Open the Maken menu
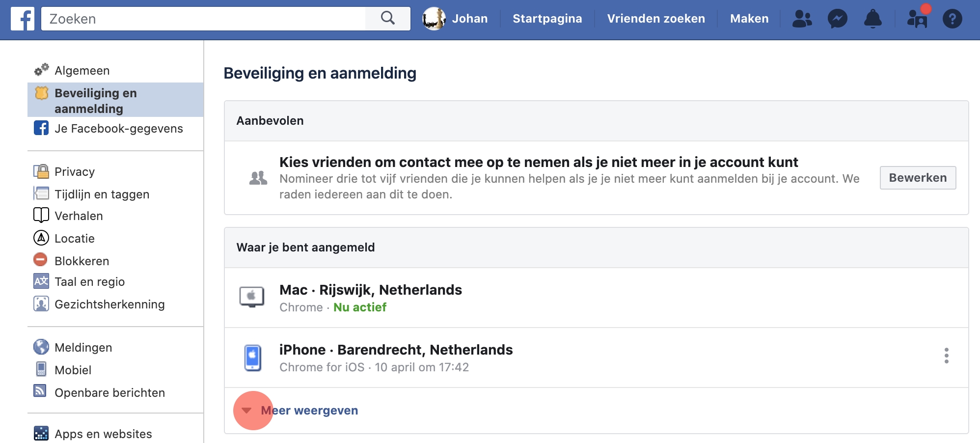 [749, 19]
